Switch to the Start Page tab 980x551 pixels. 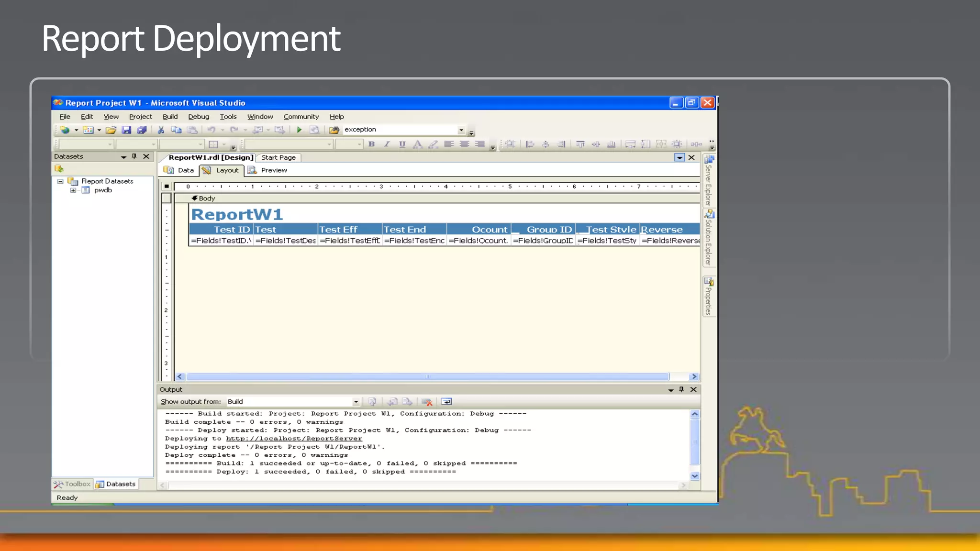tap(278, 157)
